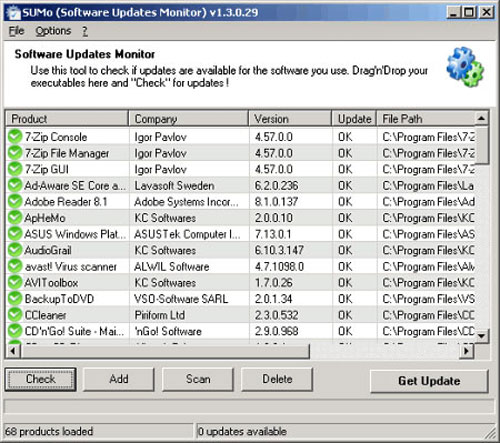Image resolution: width=500 pixels, height=443 pixels.
Task: Click the green status icon for Ad-Aware SE Core
Action: pyautogui.click(x=15, y=185)
